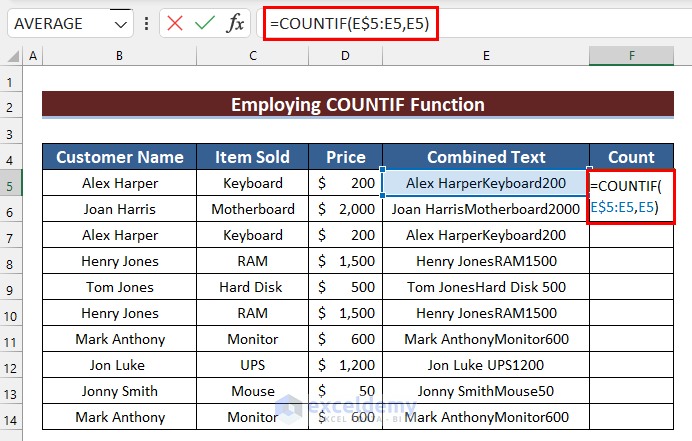The height and width of the screenshot is (441, 692).
Task: Click the Insert Function fx icon
Action: pos(235,24)
